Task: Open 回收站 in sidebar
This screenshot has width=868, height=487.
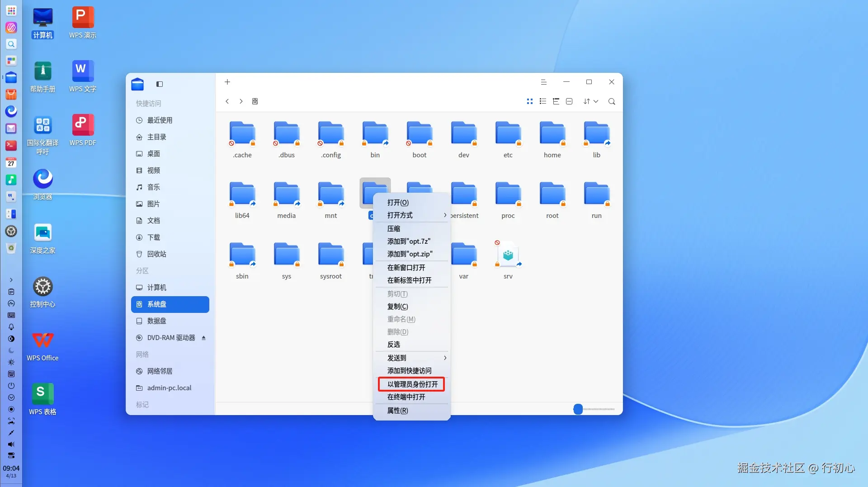Action: coord(170,254)
